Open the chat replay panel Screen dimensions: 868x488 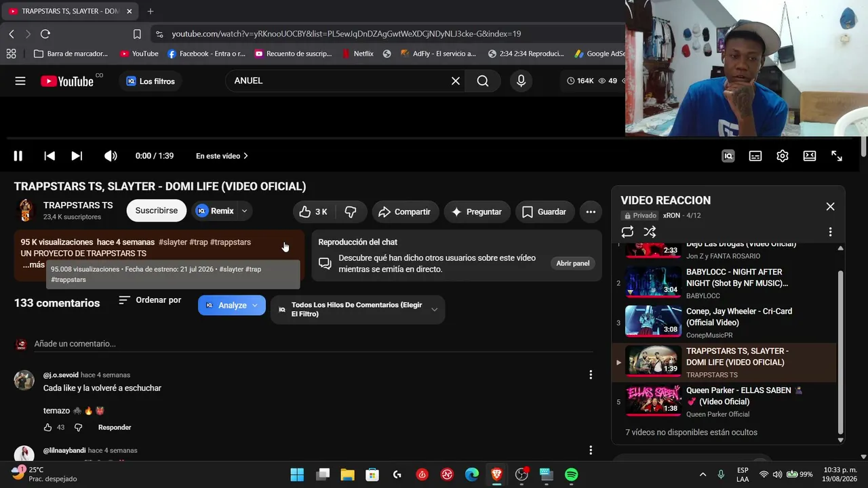tap(573, 263)
